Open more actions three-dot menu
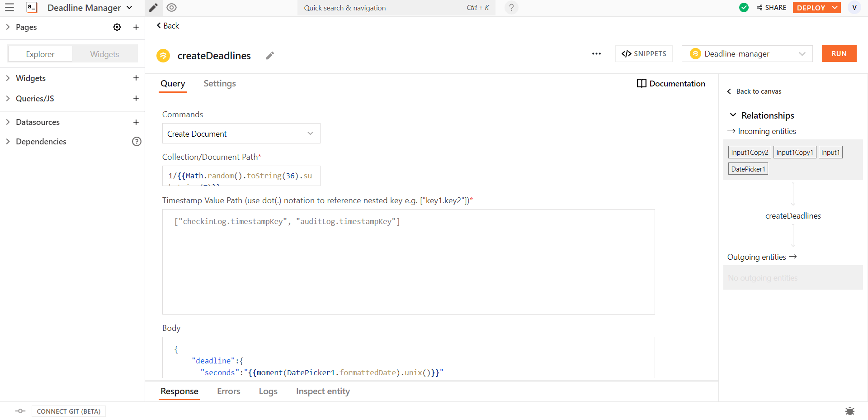The height and width of the screenshot is (420, 868). [596, 54]
